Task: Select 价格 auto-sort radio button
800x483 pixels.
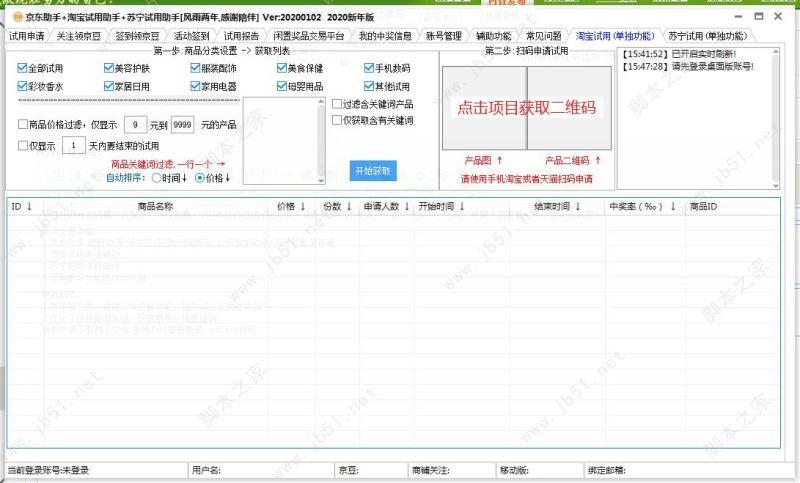Action: point(200,177)
